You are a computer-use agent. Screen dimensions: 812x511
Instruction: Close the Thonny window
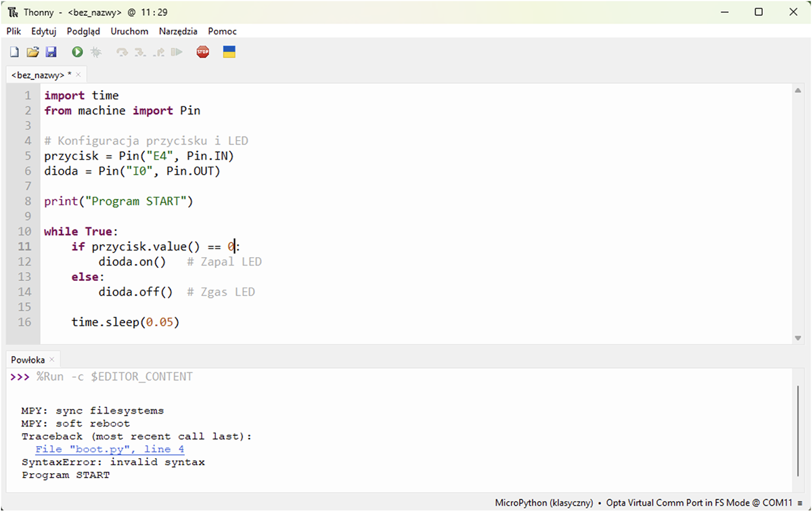pos(793,12)
